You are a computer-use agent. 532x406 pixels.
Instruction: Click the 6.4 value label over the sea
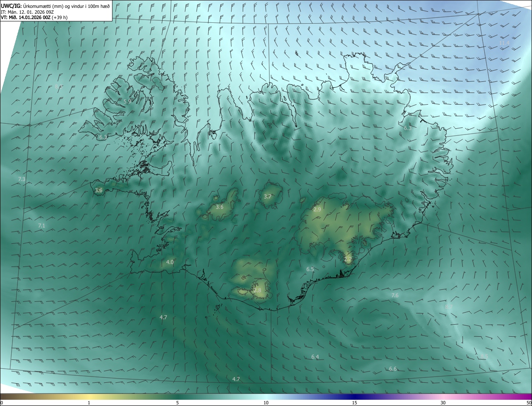point(315,357)
